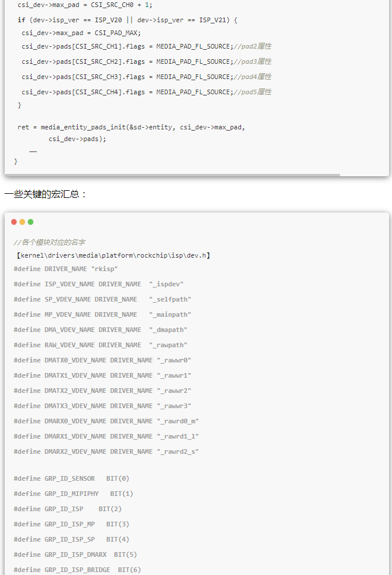392x575 pixels.
Task: Click the GRP_ID_ISP_BRIDGE BIT(6) define line
Action: click(x=77, y=570)
